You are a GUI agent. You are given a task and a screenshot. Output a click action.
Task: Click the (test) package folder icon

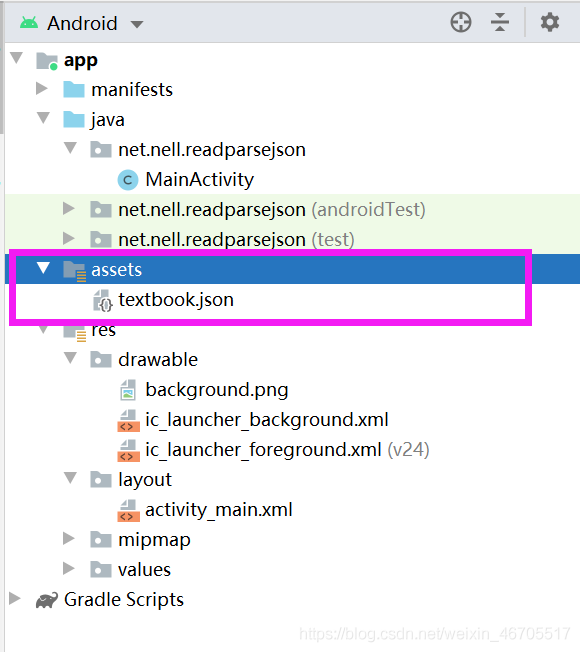pos(101,240)
